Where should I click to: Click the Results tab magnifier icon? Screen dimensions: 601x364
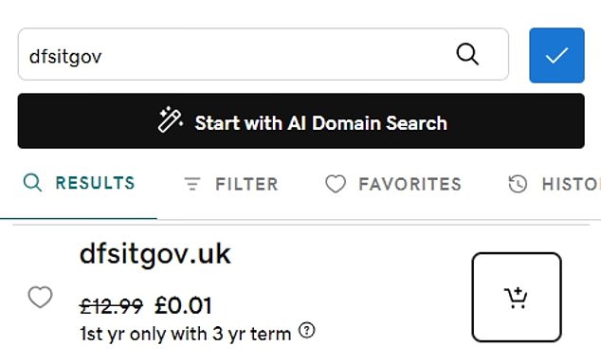click(x=32, y=182)
